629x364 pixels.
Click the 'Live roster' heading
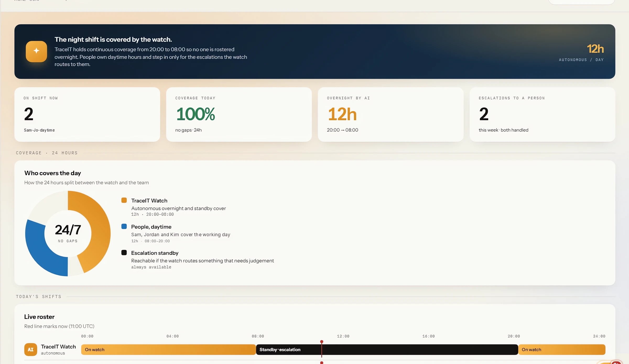[x=39, y=317]
